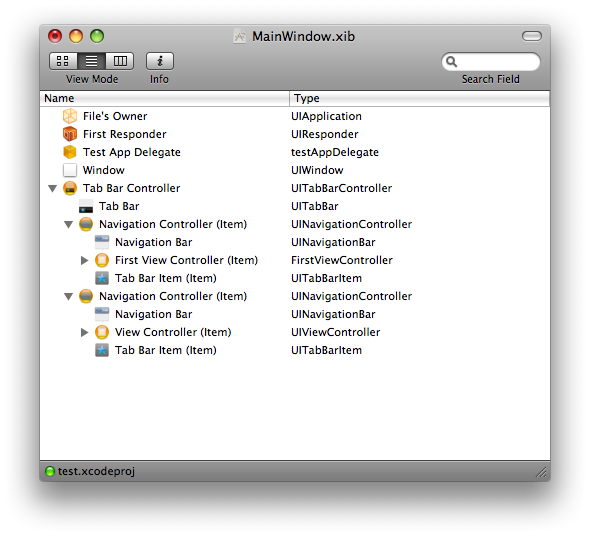Screen dimensions: 590x536
Task: Close the MainWindow.xib window
Action: [55, 36]
